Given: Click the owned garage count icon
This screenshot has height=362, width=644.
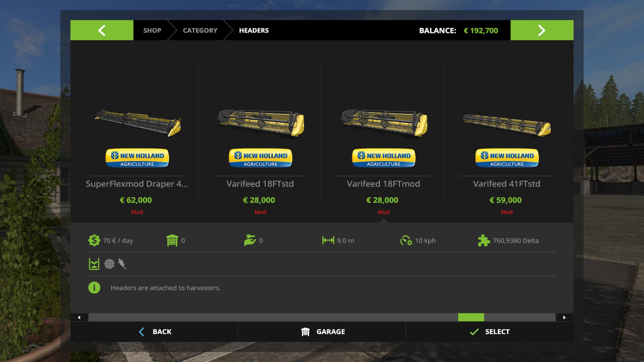Looking at the screenshot, I should pyautogui.click(x=172, y=240).
